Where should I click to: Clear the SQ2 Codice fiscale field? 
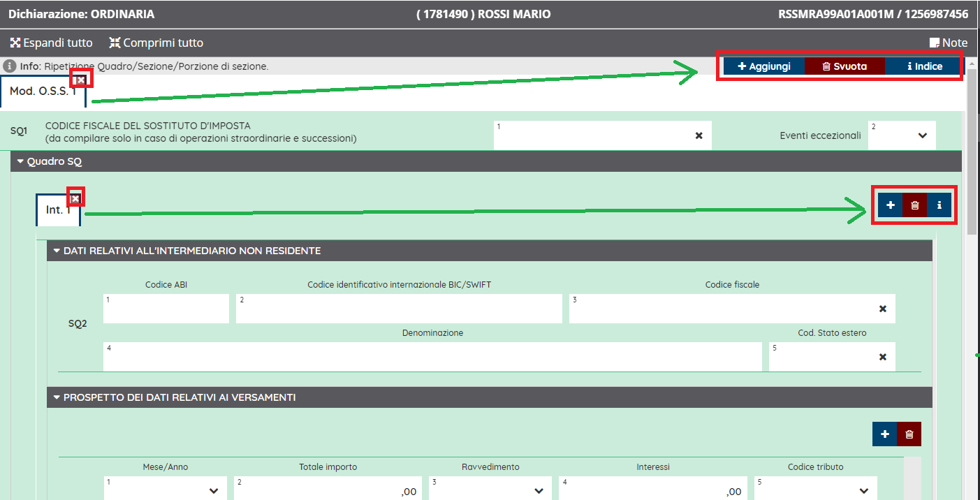(882, 309)
